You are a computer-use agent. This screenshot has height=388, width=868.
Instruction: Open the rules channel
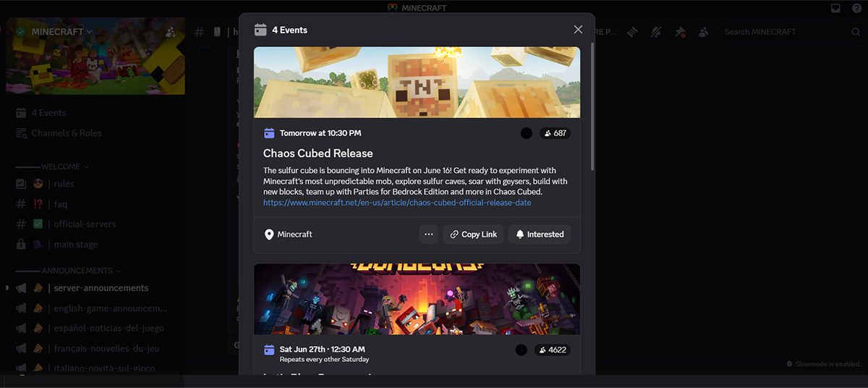pyautogui.click(x=95, y=184)
